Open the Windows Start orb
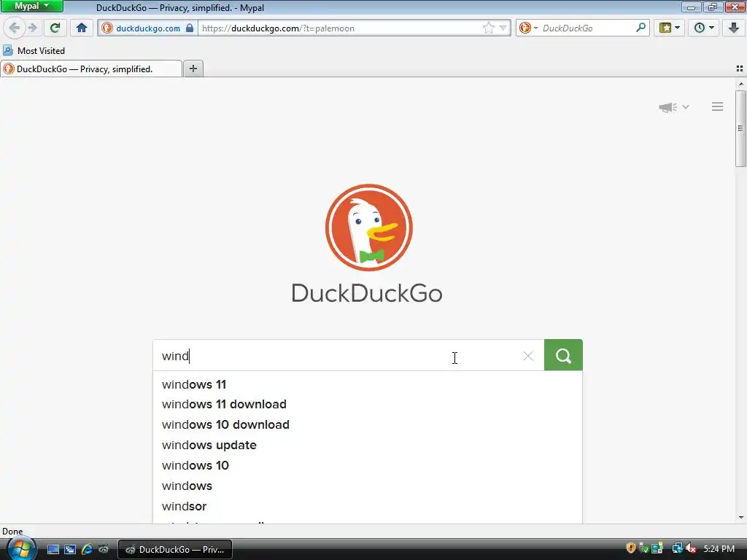747x560 pixels. point(21,548)
